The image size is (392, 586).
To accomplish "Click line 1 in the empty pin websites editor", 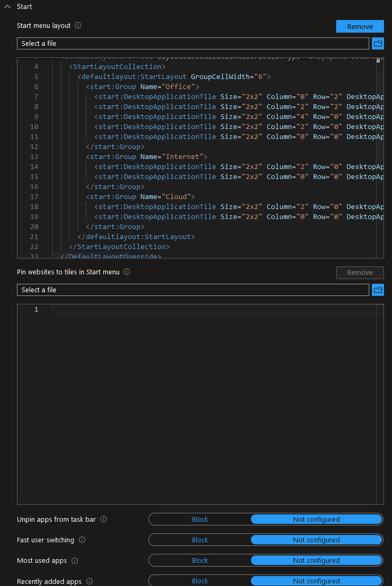I will [211, 310].
